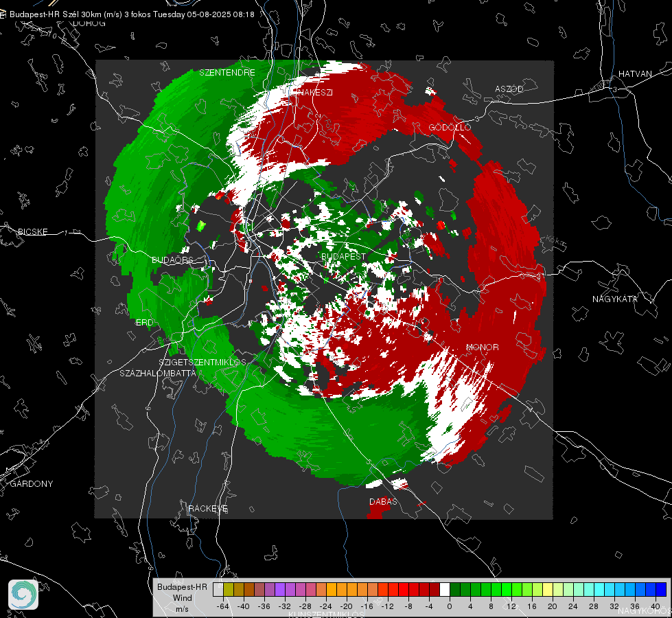This screenshot has width=672, height=618.
Task: Click the '20' legend scale value
Action: coord(552,606)
